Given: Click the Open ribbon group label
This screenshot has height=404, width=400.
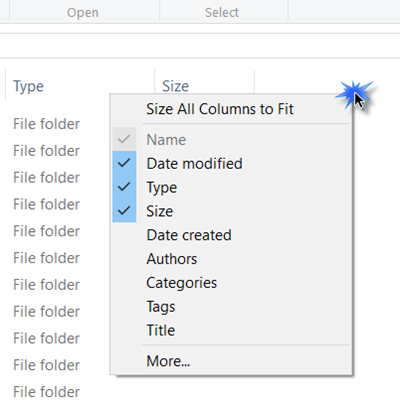Looking at the screenshot, I should pyautogui.click(x=83, y=13).
